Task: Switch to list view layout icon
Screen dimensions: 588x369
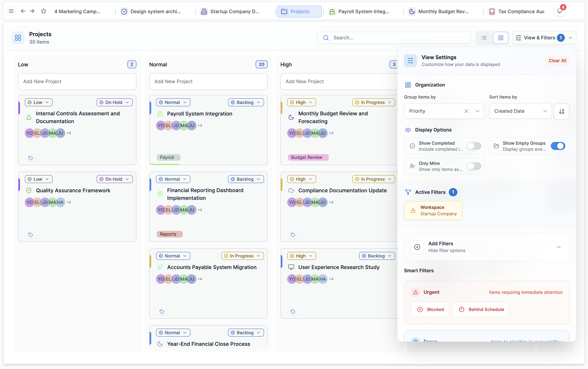Action: [484, 38]
